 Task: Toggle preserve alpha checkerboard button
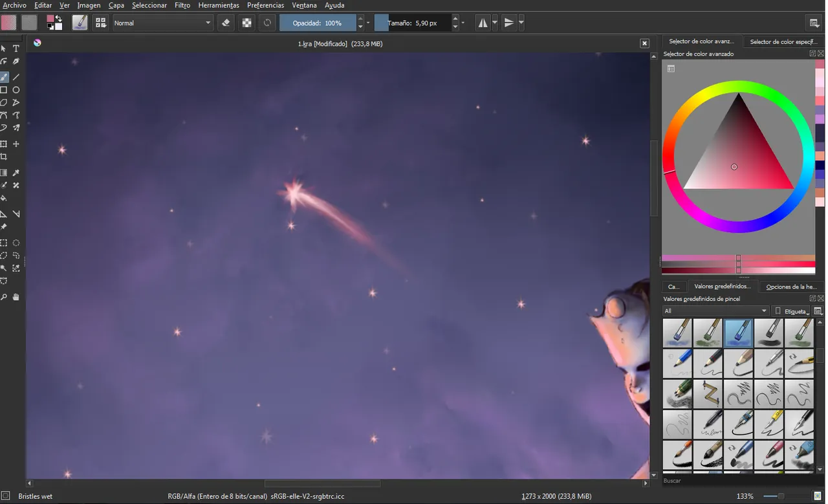tap(246, 23)
